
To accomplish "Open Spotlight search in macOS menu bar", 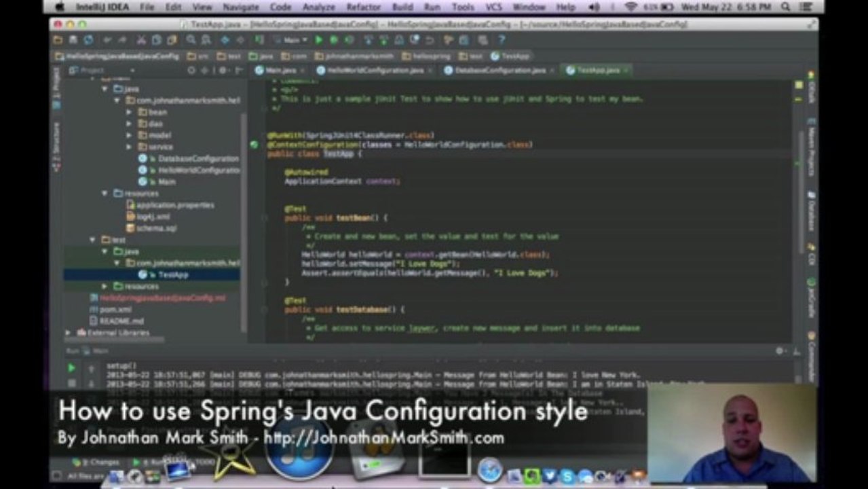I will pyautogui.click(x=785, y=7).
